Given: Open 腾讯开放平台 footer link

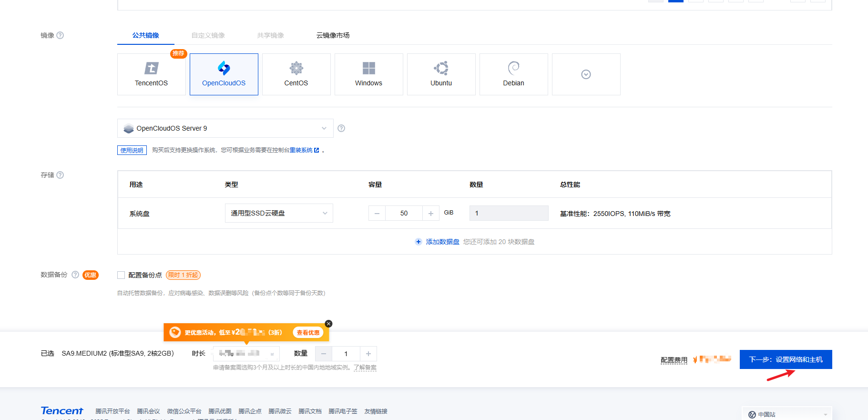Looking at the screenshot, I should click(112, 411).
